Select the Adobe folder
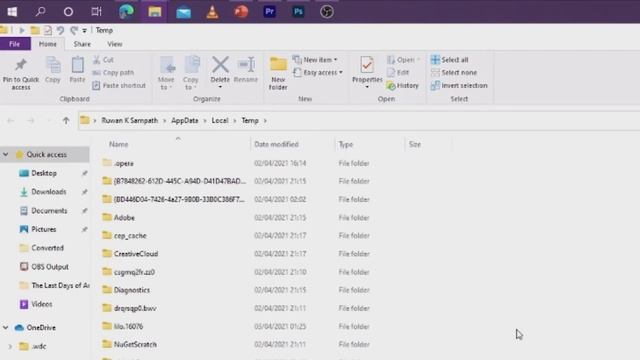The width and height of the screenshot is (640, 360). pos(124,218)
